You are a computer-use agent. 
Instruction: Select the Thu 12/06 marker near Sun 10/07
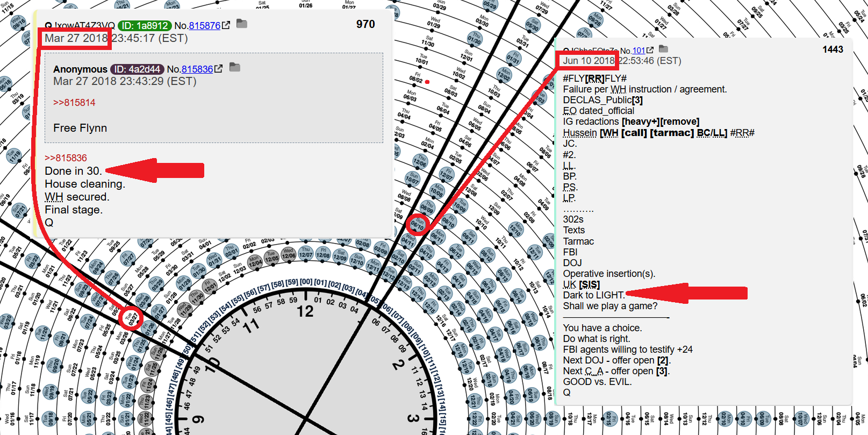(420, 161)
